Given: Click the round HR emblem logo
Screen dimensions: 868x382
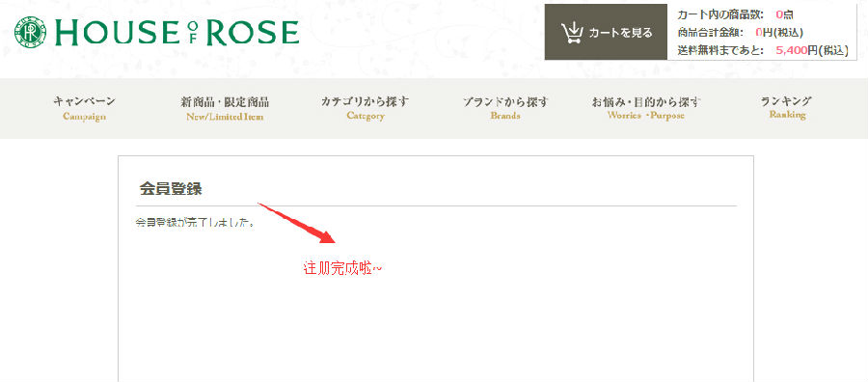Looking at the screenshot, I should click(x=31, y=32).
